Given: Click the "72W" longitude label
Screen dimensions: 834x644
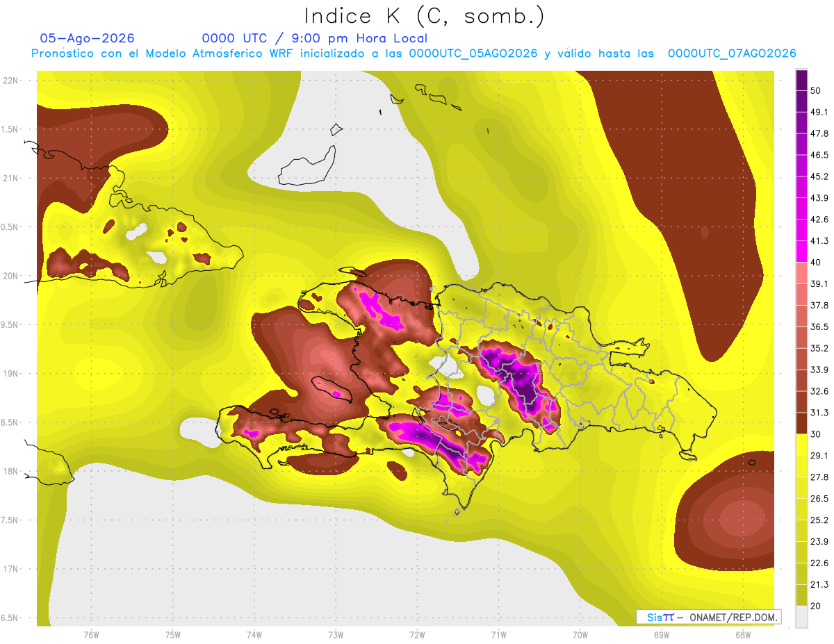Looking at the screenshot, I should coord(417,635).
